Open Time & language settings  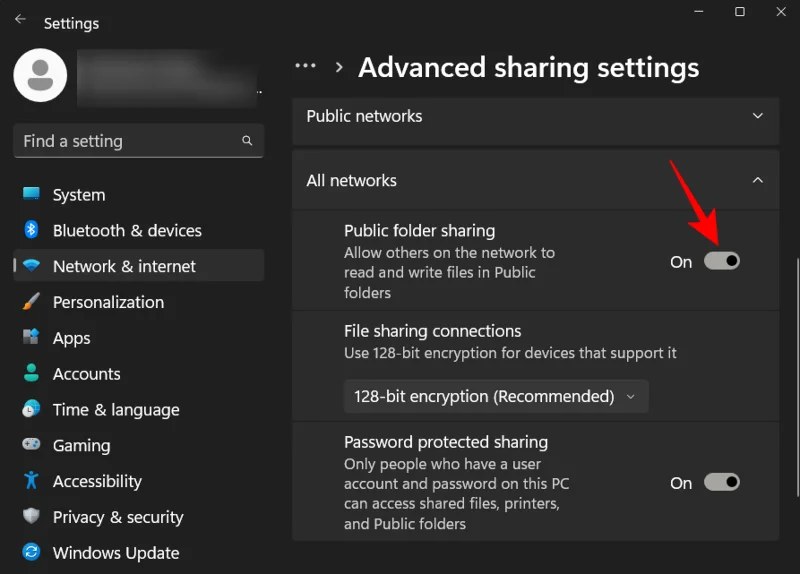(x=139, y=409)
